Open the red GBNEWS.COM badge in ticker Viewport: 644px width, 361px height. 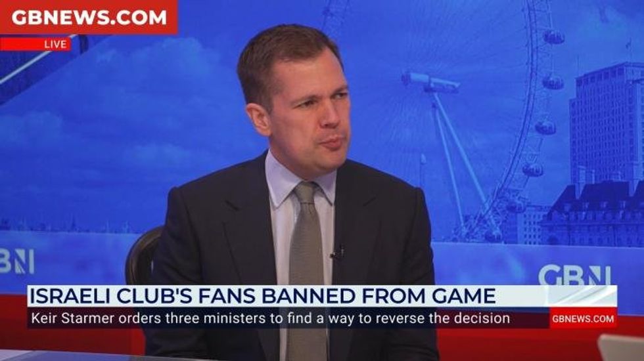(583, 319)
